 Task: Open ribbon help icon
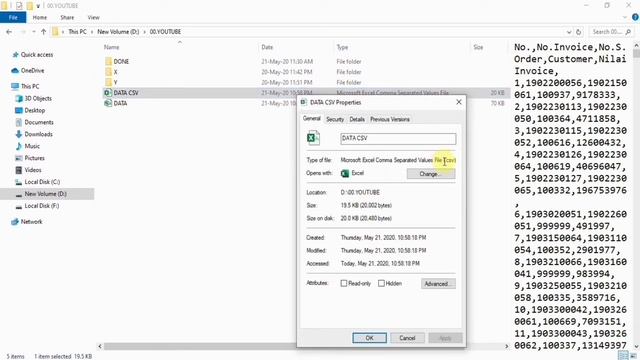click(636, 17)
